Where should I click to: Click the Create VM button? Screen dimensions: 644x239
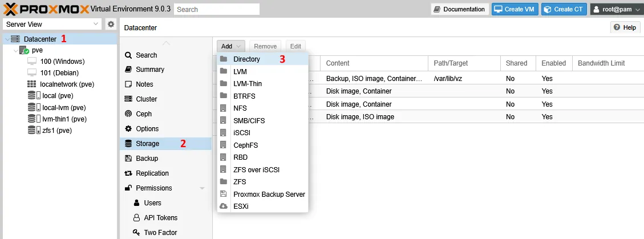pyautogui.click(x=515, y=9)
